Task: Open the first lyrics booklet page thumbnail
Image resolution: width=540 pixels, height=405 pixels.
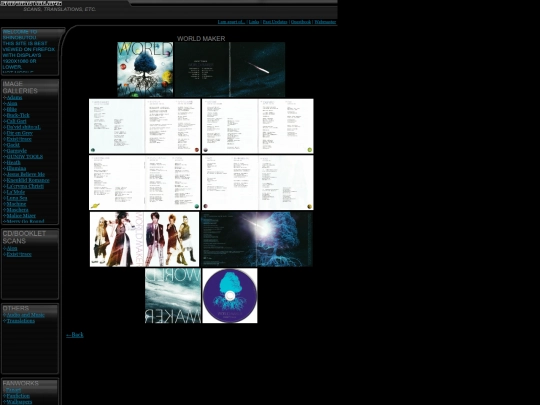Action: point(145,126)
